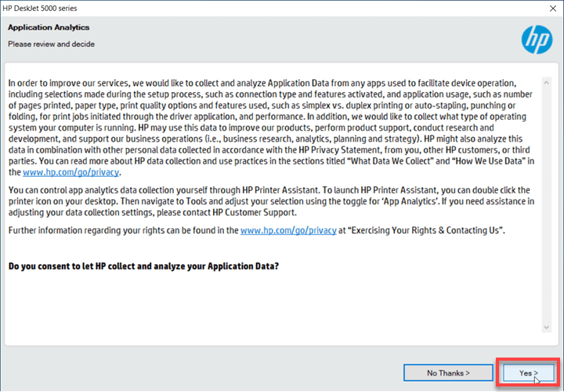This screenshot has width=564, height=392.
Task: Click the scrollbar up arrow
Action: pos(547,83)
